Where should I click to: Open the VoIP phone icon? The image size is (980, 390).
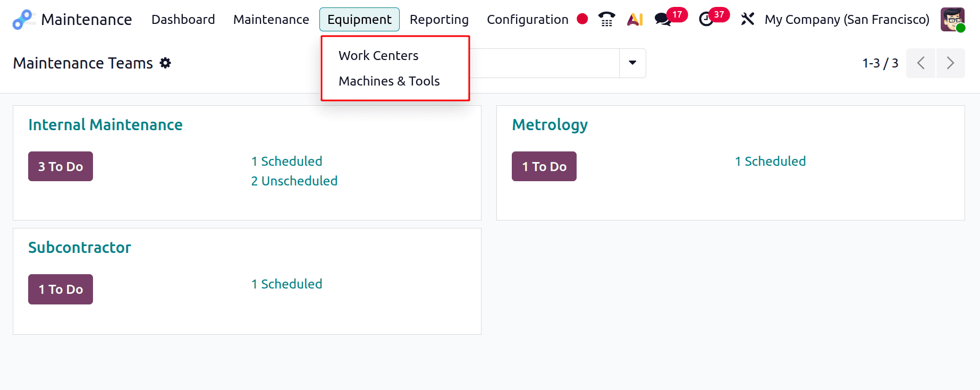[606, 20]
